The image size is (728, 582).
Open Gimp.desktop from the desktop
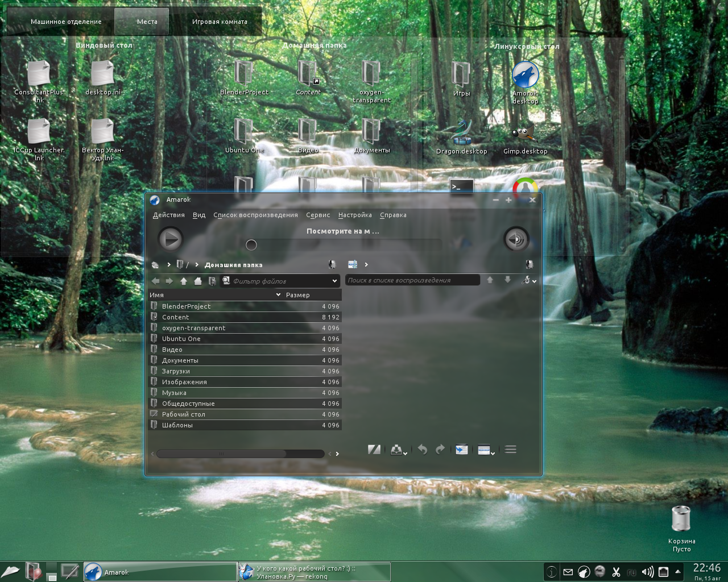pyautogui.click(x=524, y=134)
